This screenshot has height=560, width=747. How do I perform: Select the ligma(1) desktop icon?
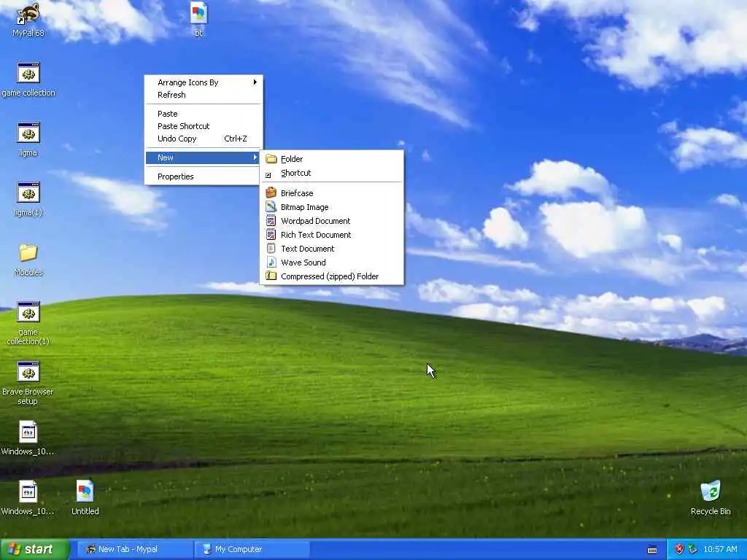point(28,192)
